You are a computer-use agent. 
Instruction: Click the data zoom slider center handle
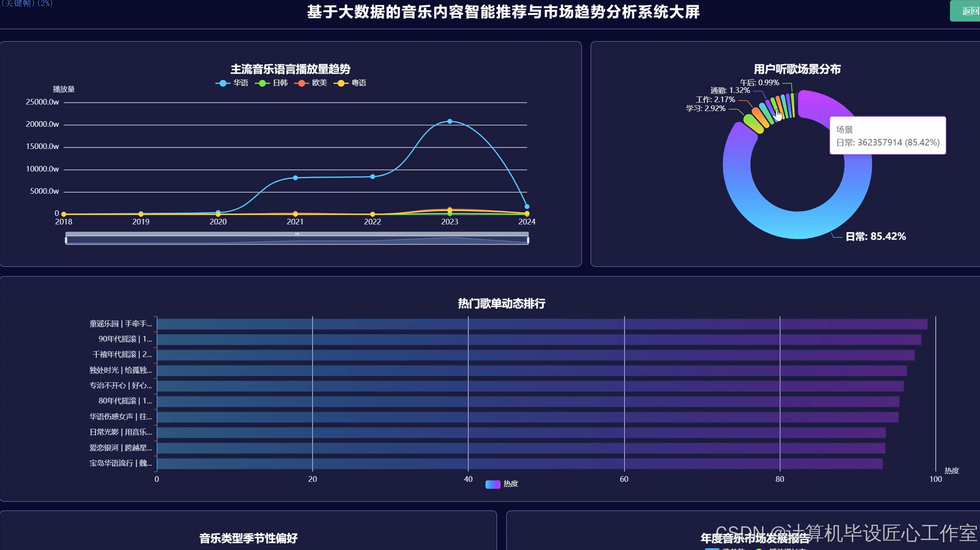click(297, 234)
